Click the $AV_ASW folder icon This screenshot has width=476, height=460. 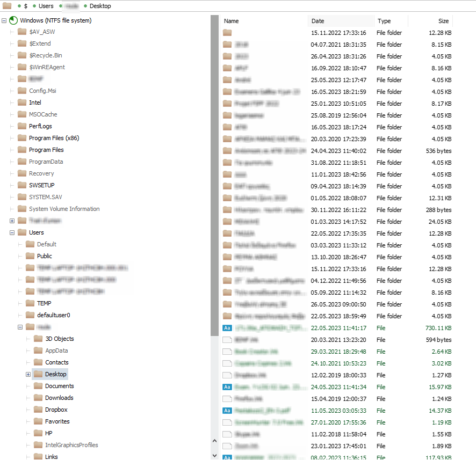pos(22,32)
